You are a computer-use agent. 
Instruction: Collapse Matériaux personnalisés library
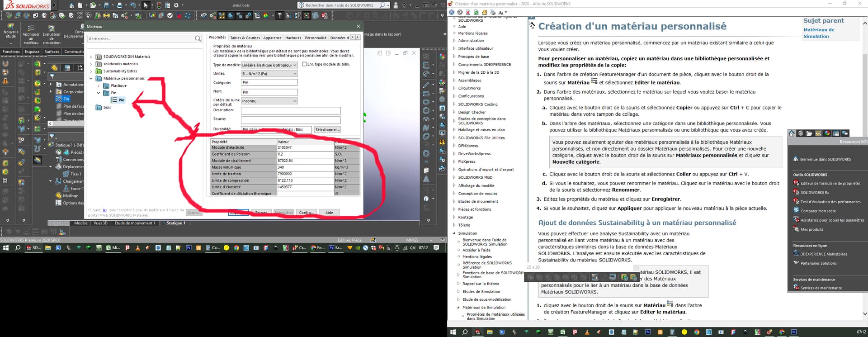tap(91, 79)
